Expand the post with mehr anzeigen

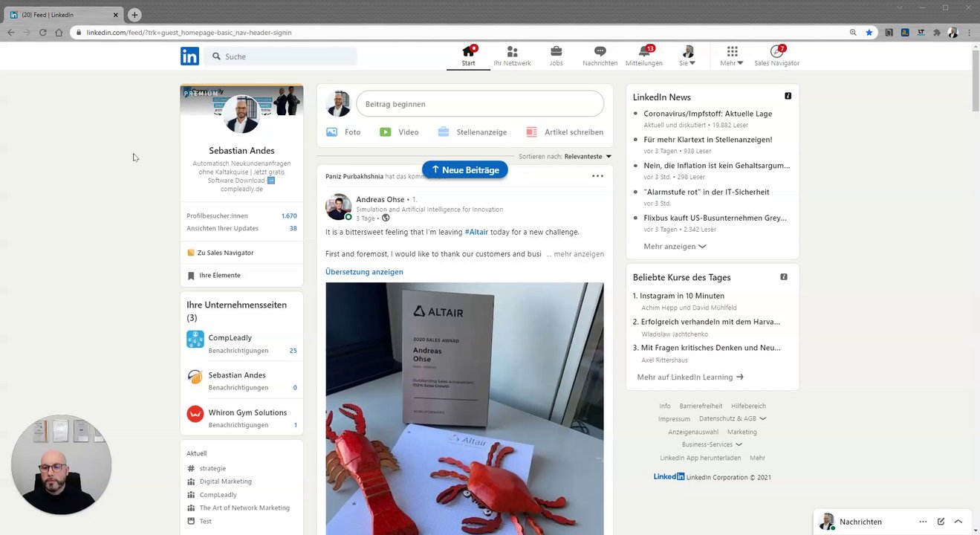pos(578,254)
